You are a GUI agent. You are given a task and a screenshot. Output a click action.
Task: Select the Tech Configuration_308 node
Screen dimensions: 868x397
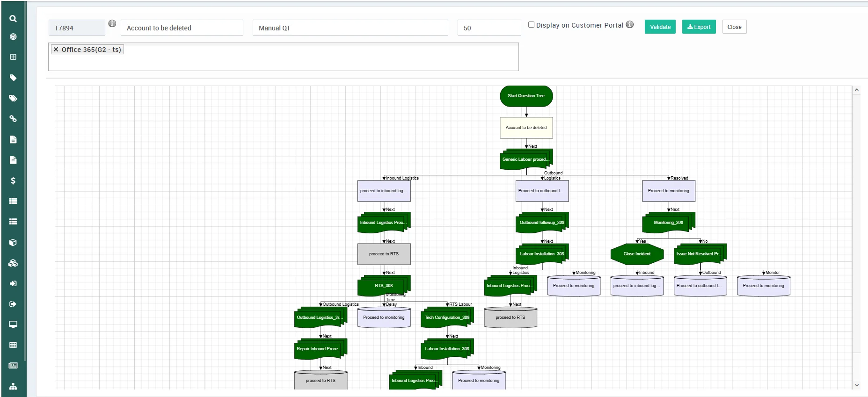(x=447, y=318)
